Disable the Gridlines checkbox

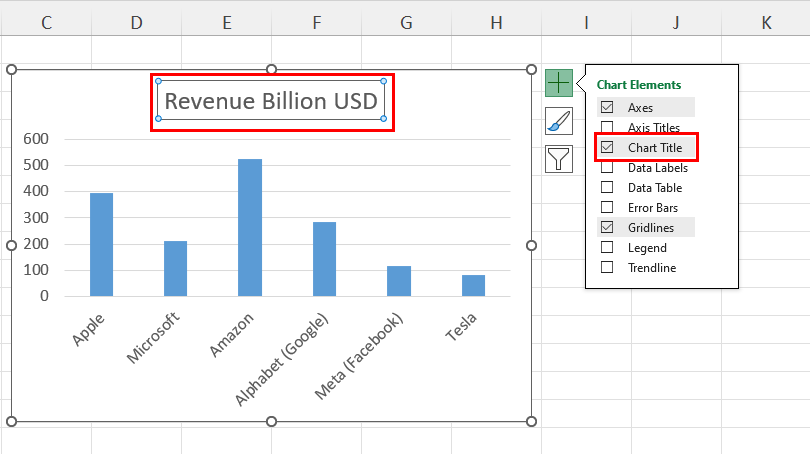[607, 227]
